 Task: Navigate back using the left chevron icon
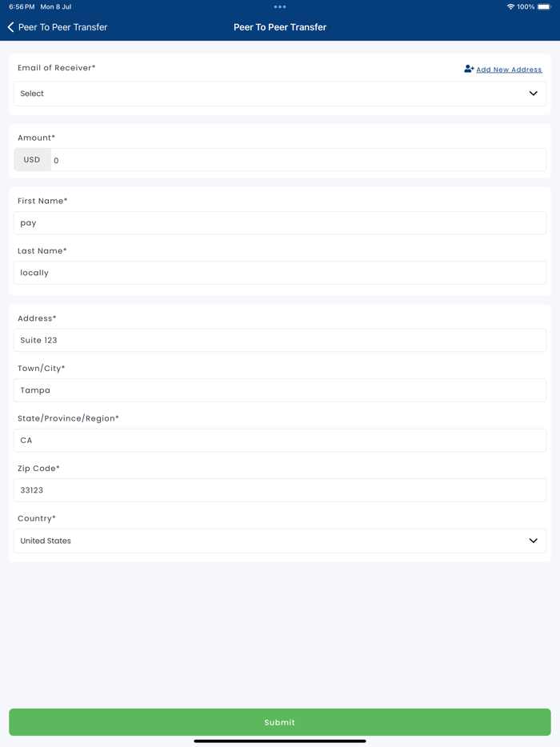(10, 26)
